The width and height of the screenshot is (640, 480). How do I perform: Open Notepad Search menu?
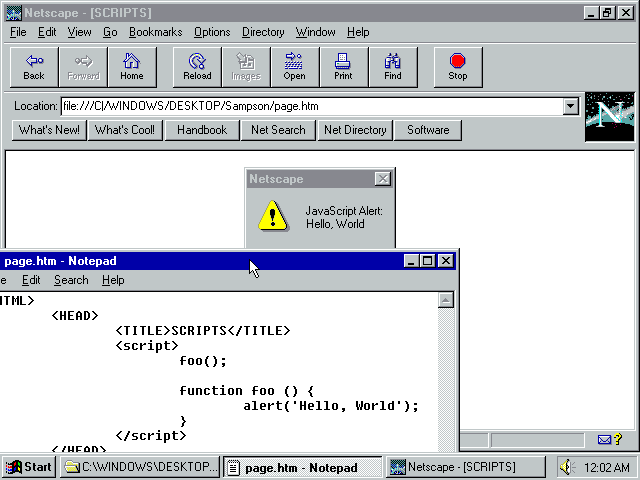71,280
